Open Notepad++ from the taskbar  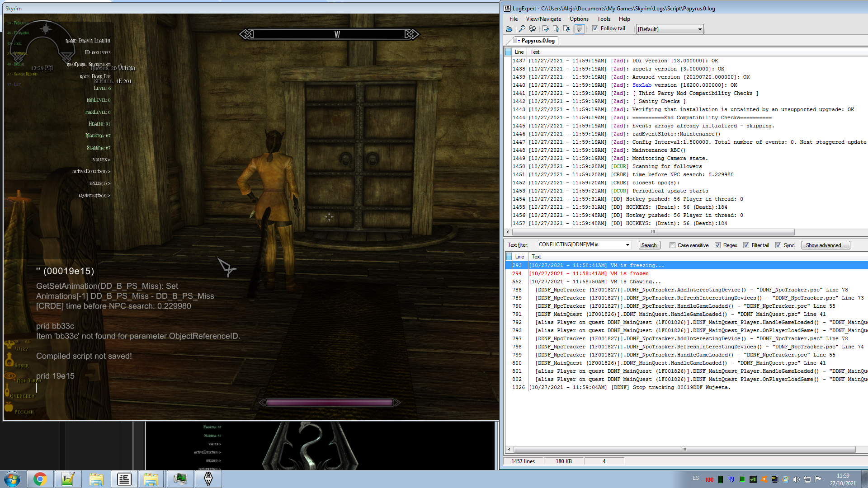coord(68,479)
